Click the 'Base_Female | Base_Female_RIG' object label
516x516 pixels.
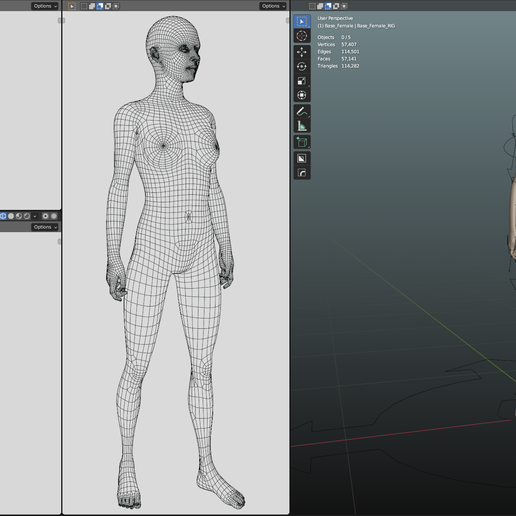click(356, 26)
